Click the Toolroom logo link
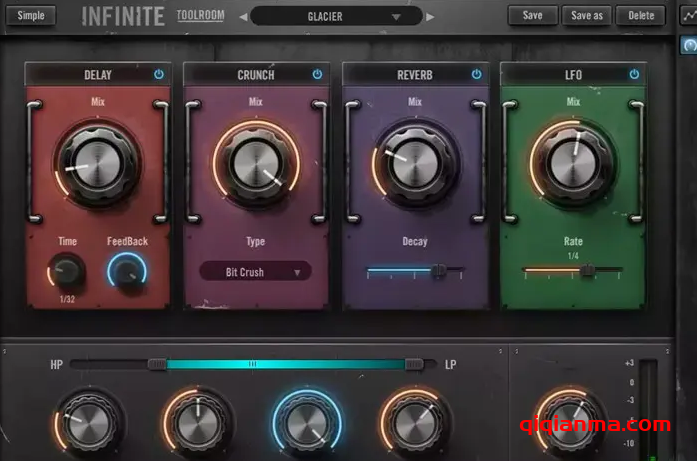The height and width of the screenshot is (461, 697). pos(200,16)
